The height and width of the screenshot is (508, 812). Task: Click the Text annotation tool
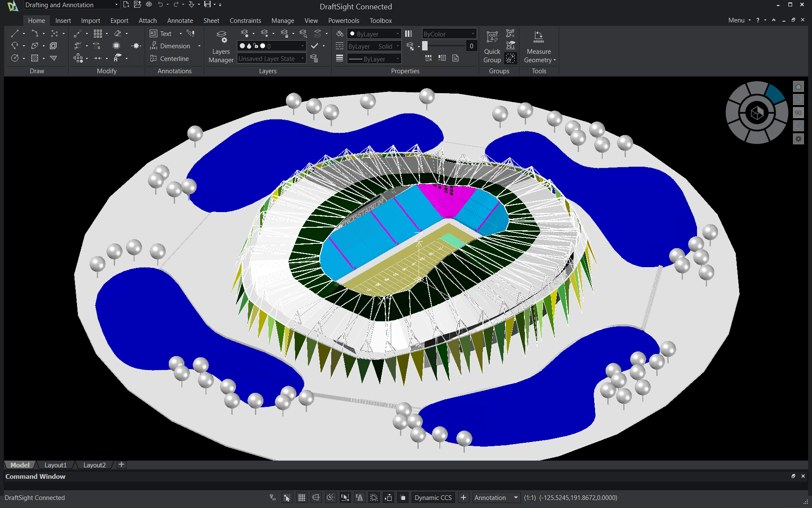[x=165, y=33]
